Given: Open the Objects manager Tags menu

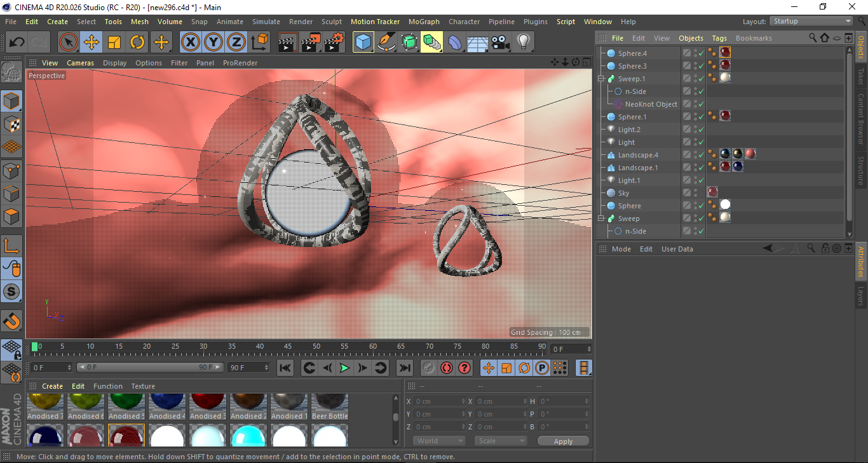Looking at the screenshot, I should [719, 38].
